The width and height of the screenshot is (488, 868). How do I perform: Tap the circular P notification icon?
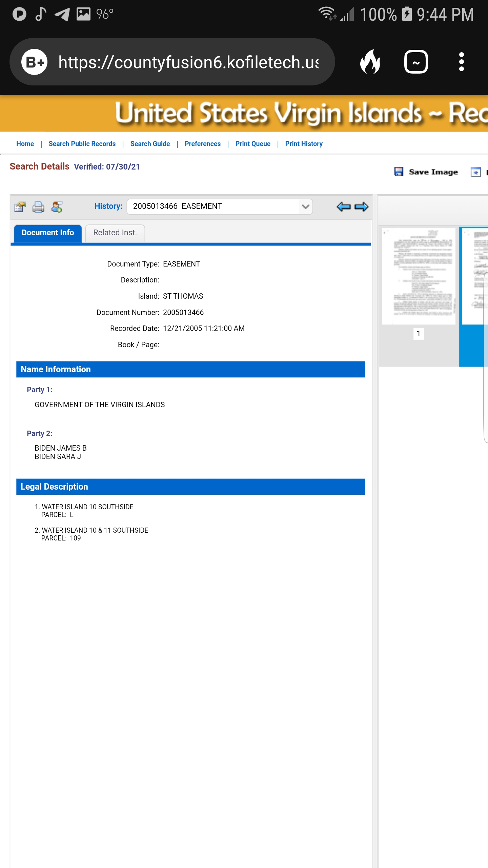pyautogui.click(x=19, y=14)
